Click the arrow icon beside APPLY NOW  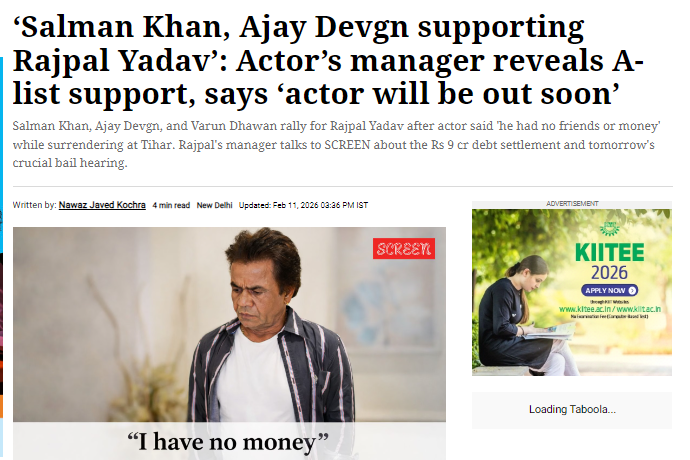(x=632, y=290)
